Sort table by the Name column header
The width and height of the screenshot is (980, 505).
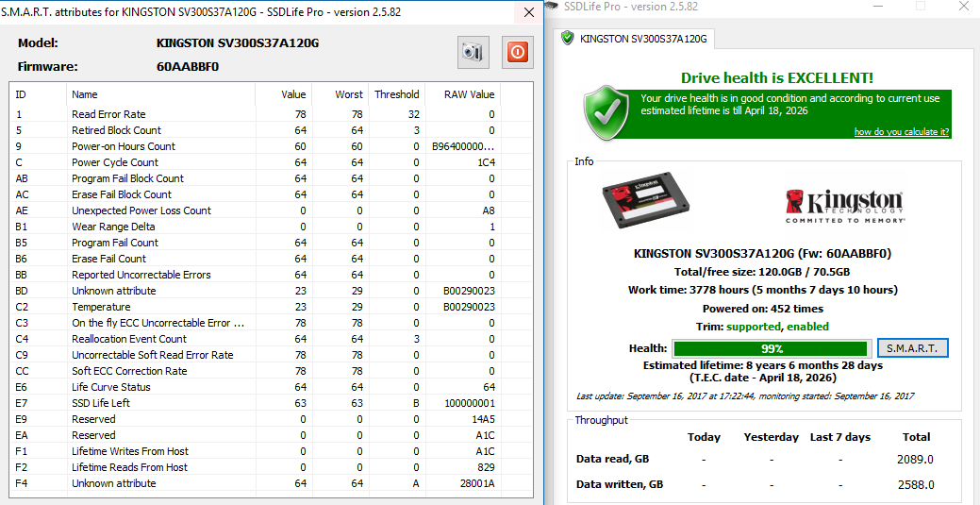[x=161, y=94]
